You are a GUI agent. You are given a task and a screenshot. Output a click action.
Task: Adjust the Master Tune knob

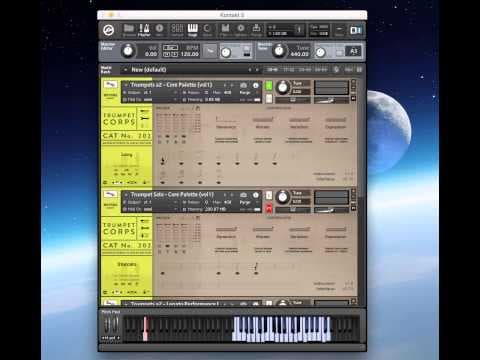click(279, 51)
